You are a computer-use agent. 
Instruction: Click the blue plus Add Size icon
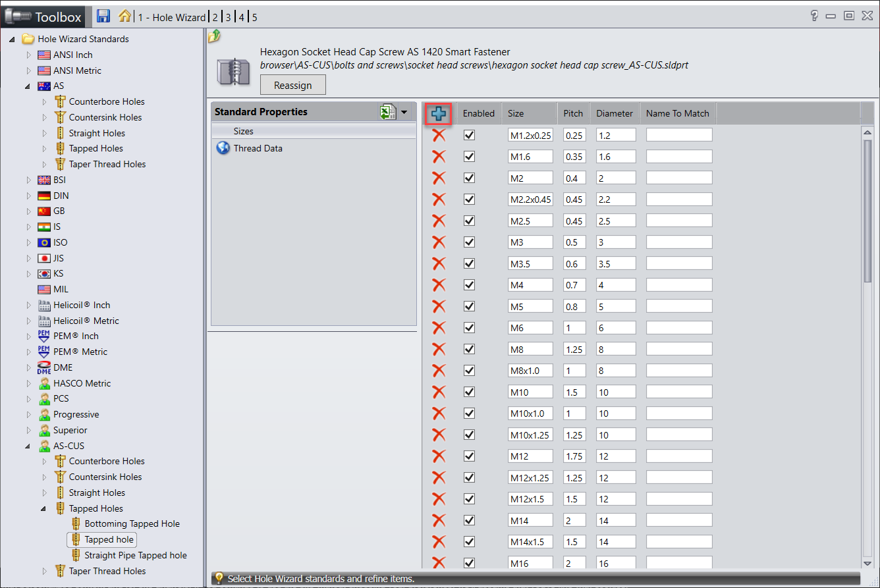click(439, 113)
